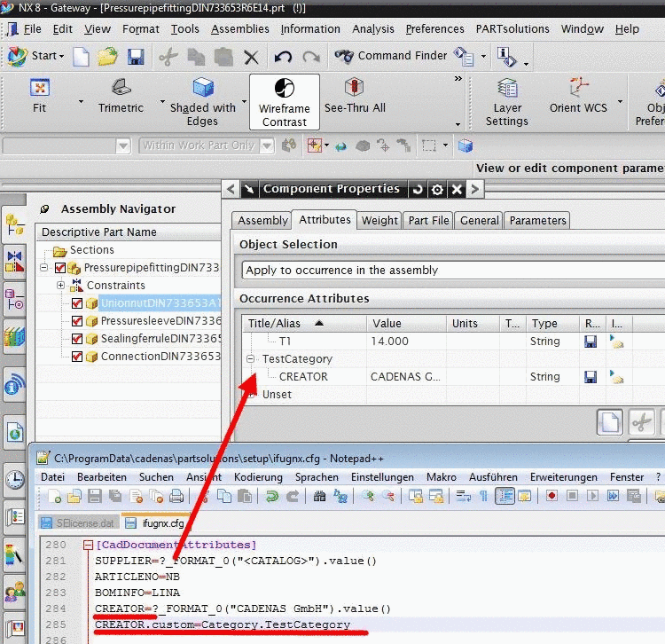This screenshot has width=665, height=644.
Task: Open the Trimetric orientation dropdown arrow
Action: point(162,102)
